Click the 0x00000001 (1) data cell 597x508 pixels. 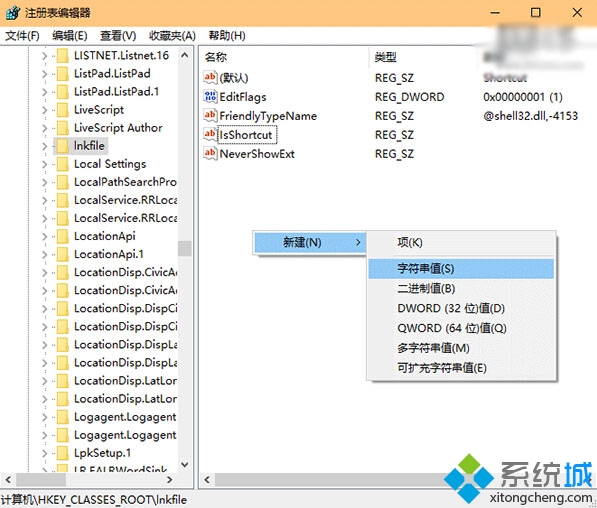coord(523,97)
